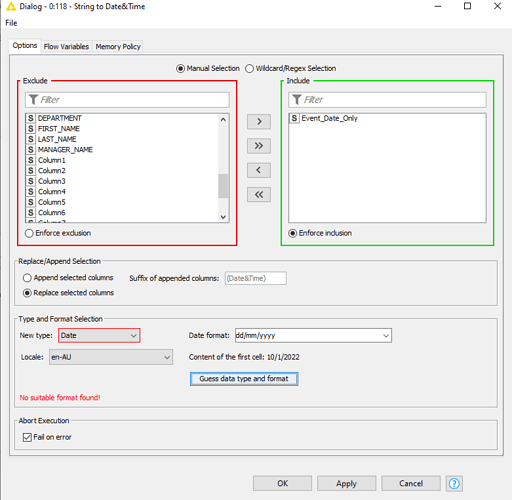Open the help question mark icon
This screenshot has width=512, height=500.
[454, 483]
